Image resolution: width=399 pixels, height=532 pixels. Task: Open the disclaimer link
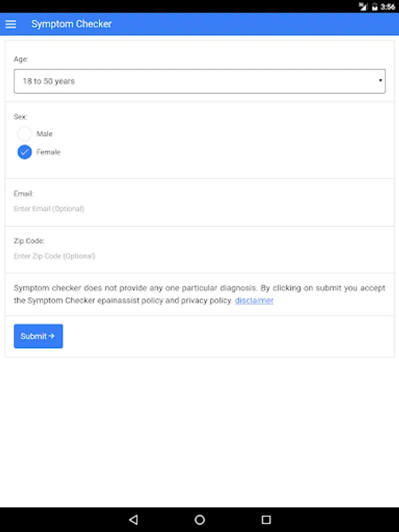pos(254,300)
